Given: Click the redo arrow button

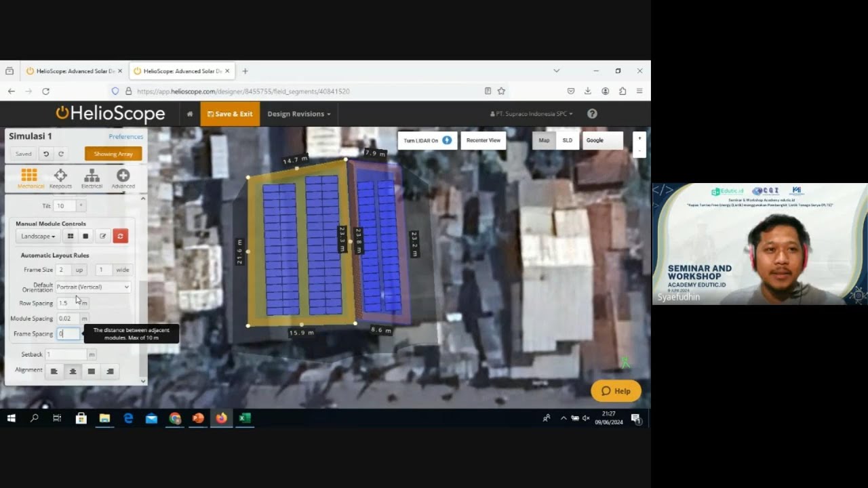Looking at the screenshot, I should [60, 154].
